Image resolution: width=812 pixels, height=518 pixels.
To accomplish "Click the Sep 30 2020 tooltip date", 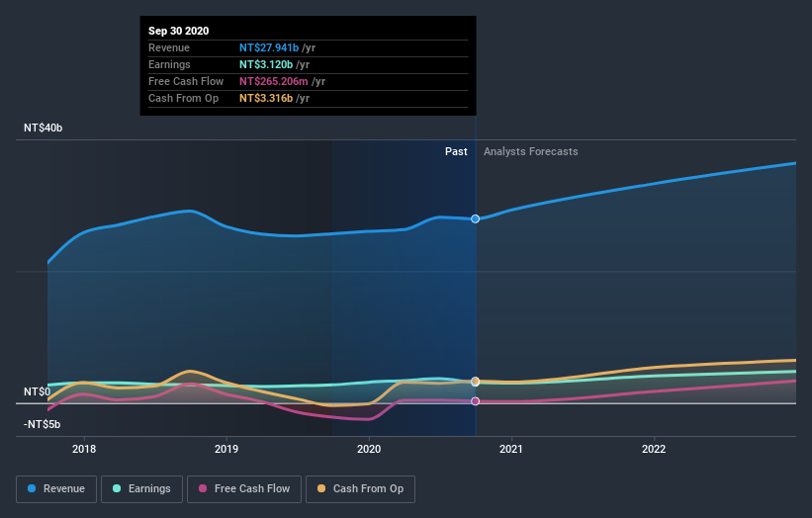I will click(x=179, y=31).
